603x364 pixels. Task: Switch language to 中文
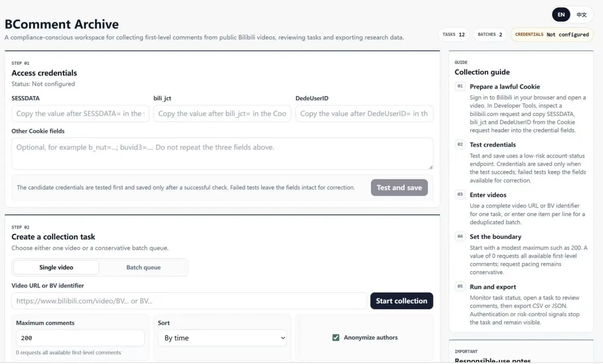(581, 15)
